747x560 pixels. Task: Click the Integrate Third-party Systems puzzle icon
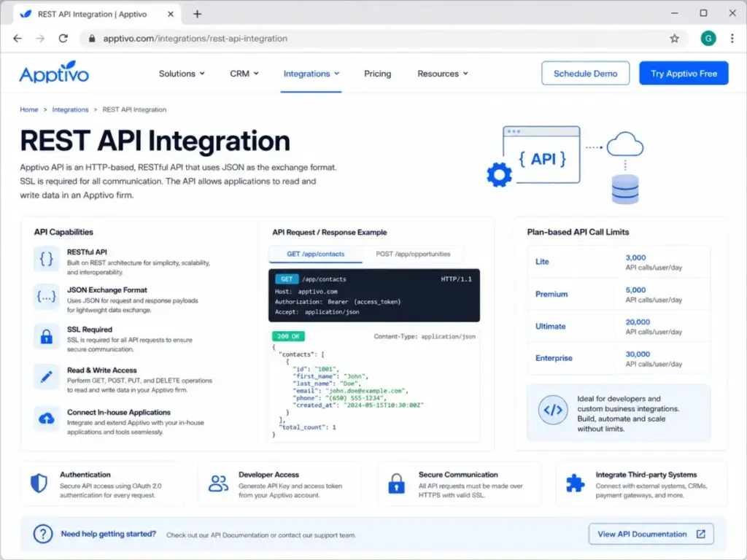(575, 483)
